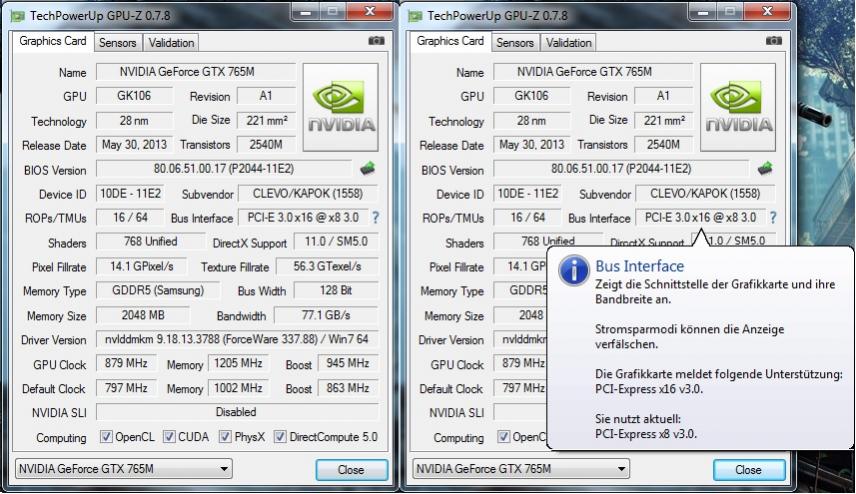Switch to Validation tab in left window

pyautogui.click(x=171, y=43)
